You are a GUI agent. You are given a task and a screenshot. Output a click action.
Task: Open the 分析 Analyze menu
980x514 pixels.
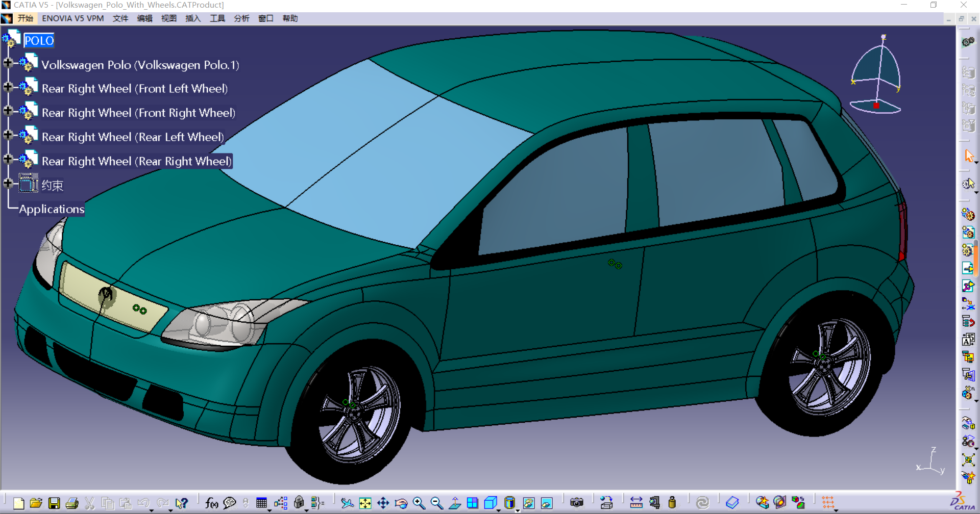[241, 18]
